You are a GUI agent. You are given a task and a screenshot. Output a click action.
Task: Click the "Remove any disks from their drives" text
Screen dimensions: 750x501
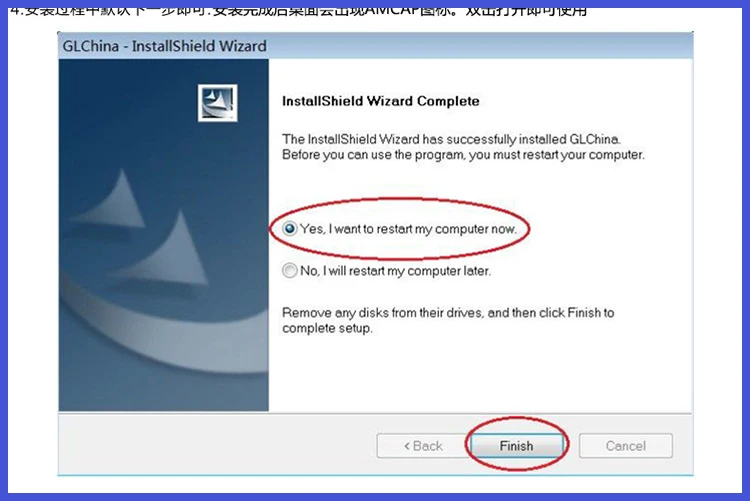(x=448, y=312)
